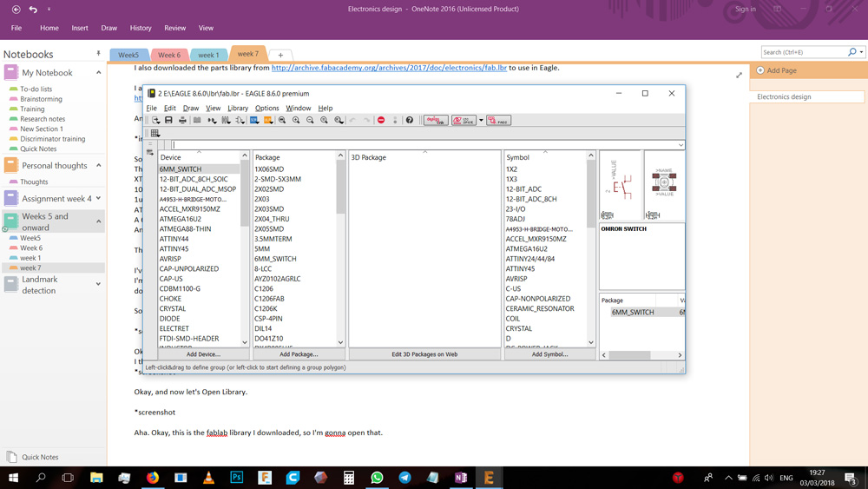This screenshot has width=868, height=489.
Task: Open the command line history dropdown
Action: pyautogui.click(x=681, y=145)
